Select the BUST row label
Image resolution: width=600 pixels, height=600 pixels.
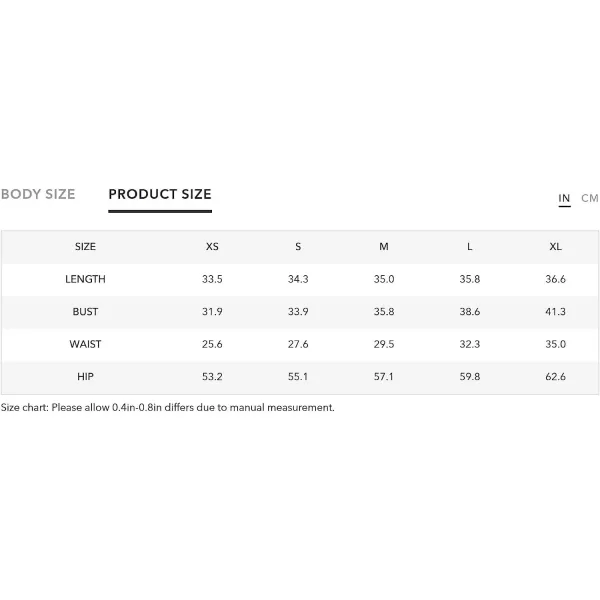tap(85, 311)
